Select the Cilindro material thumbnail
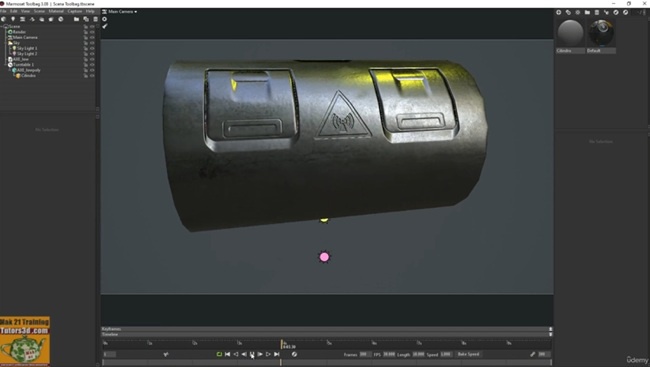The height and width of the screenshot is (367, 650). coord(570,33)
